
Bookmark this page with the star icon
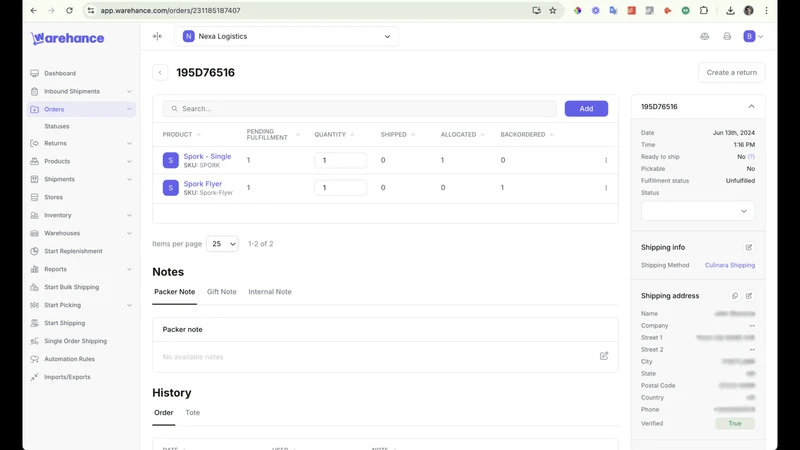tap(553, 10)
